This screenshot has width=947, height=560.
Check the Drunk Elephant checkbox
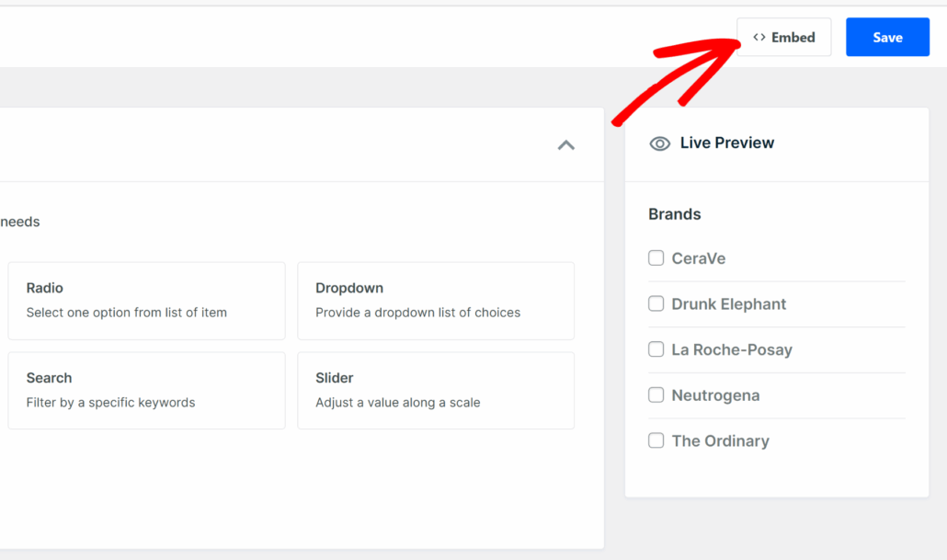(x=656, y=303)
